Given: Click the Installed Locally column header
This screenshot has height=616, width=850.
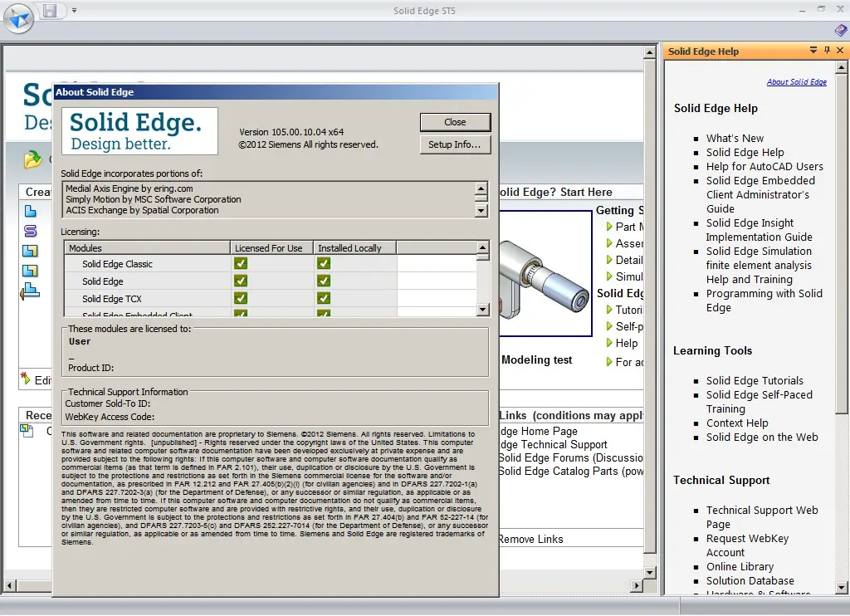Looking at the screenshot, I should [x=354, y=247].
